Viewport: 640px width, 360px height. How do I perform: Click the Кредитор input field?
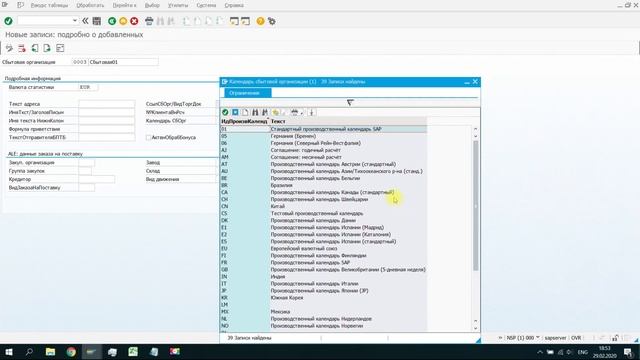(x=97, y=179)
